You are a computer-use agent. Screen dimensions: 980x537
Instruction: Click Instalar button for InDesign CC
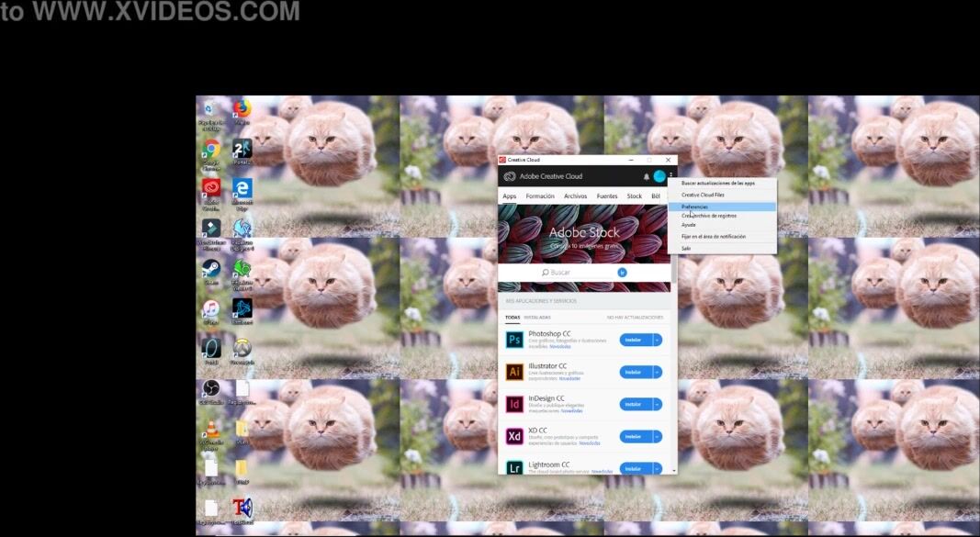point(633,404)
